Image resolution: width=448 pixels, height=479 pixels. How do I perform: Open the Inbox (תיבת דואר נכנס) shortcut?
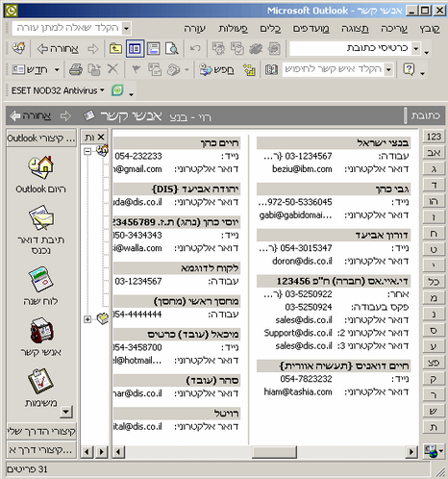40,218
